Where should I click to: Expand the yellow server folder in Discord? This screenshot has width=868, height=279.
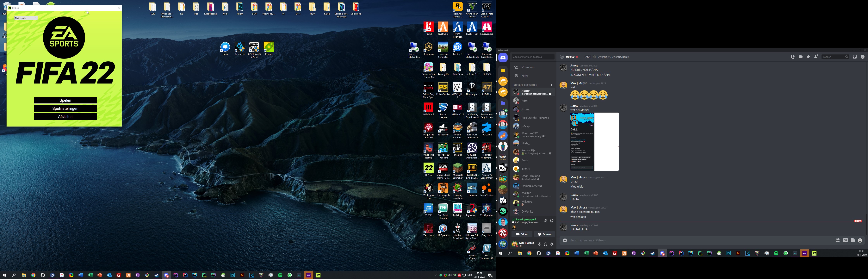point(503,70)
